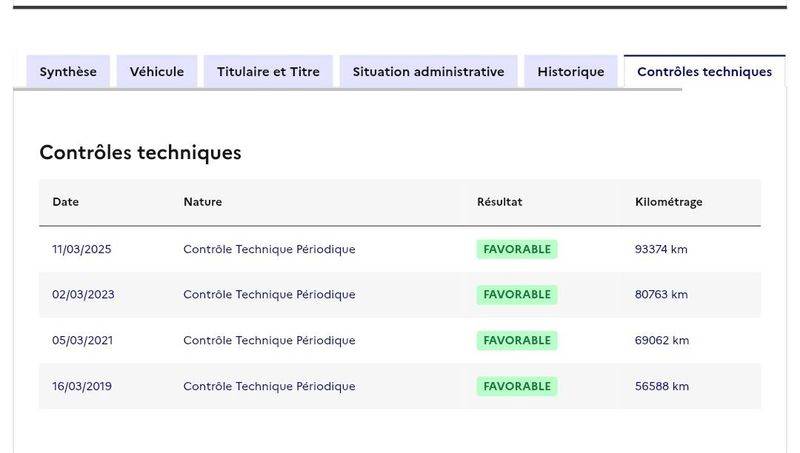Go to the Historique tab
The width and height of the screenshot is (800, 453).
[571, 72]
